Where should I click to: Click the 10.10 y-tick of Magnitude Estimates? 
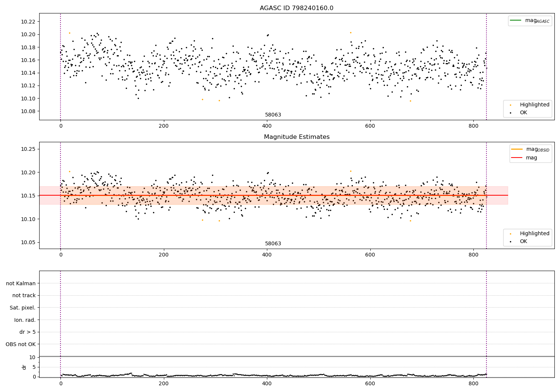point(28,219)
